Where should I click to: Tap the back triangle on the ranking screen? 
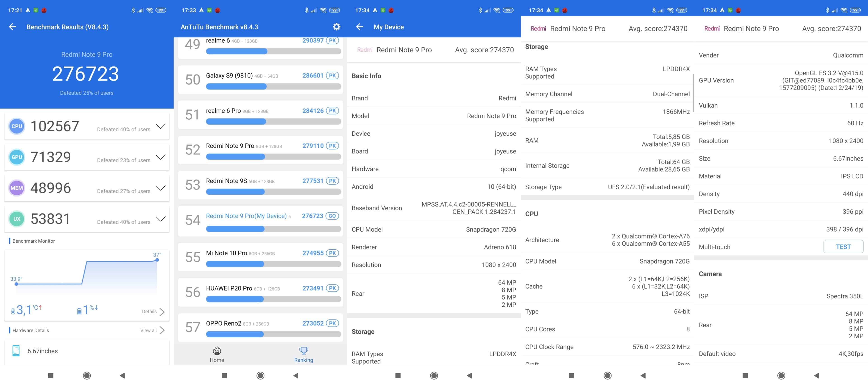pyautogui.click(x=296, y=376)
